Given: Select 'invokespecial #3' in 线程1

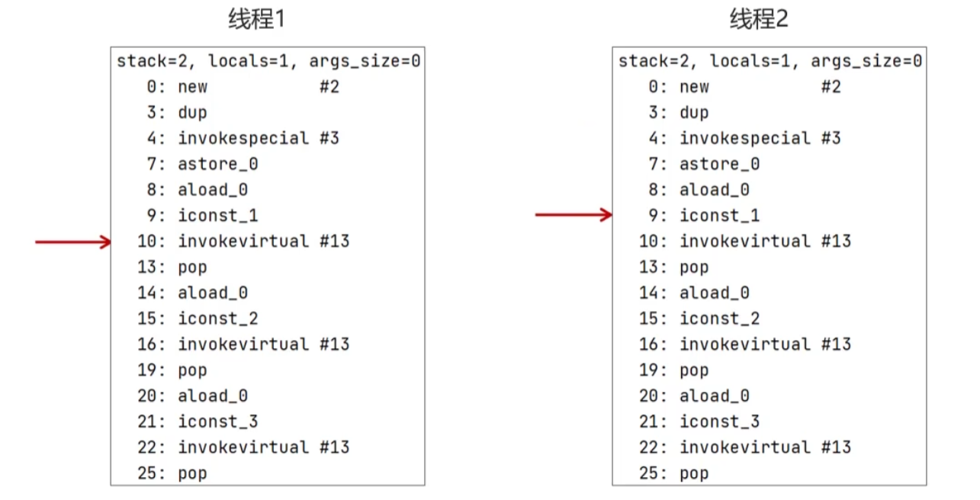Looking at the screenshot, I should click(x=243, y=139).
